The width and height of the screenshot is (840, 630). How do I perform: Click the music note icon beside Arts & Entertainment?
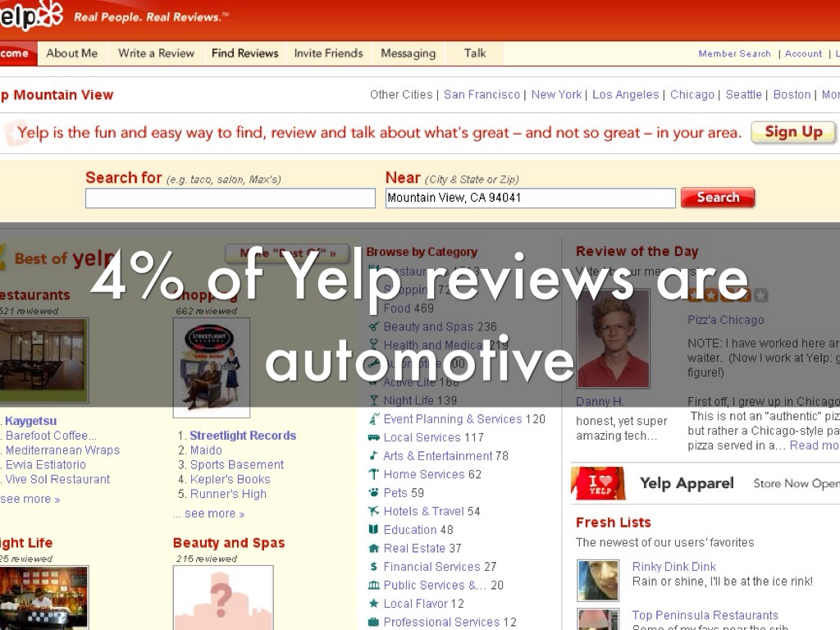tap(374, 456)
